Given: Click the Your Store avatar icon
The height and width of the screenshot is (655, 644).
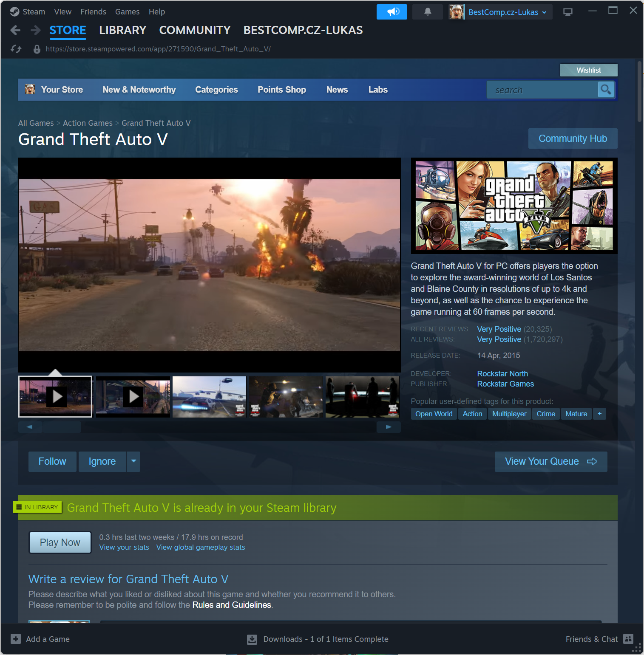Looking at the screenshot, I should [30, 90].
